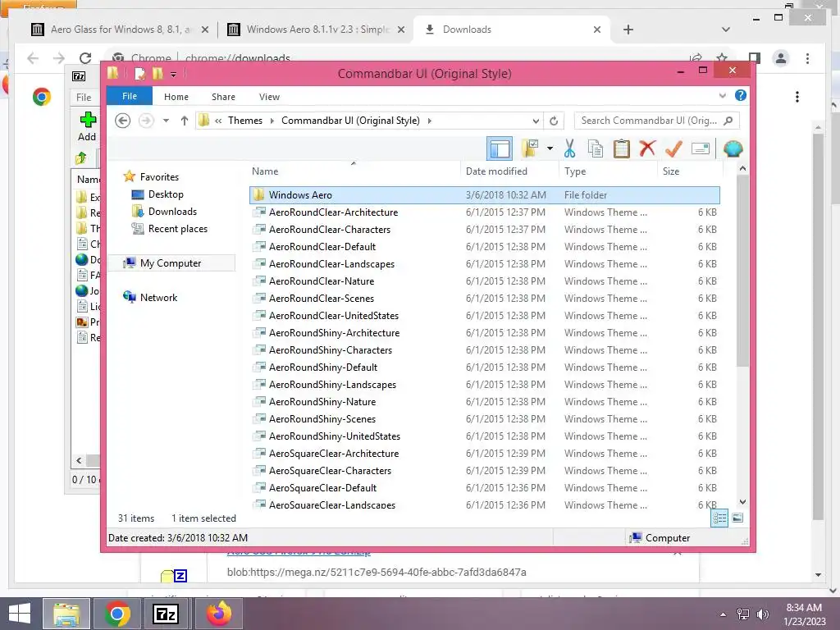Viewport: 840px width, 630px height.
Task: Select Recent places in Favorites
Action: pos(178,229)
